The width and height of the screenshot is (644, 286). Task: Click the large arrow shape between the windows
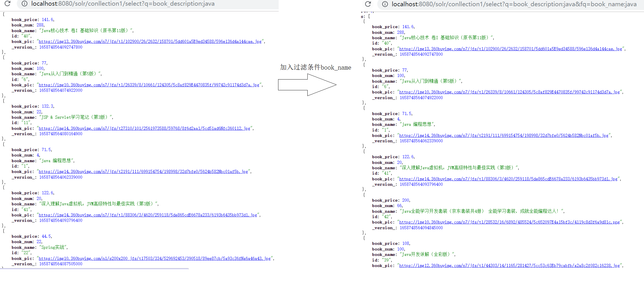pos(307,85)
